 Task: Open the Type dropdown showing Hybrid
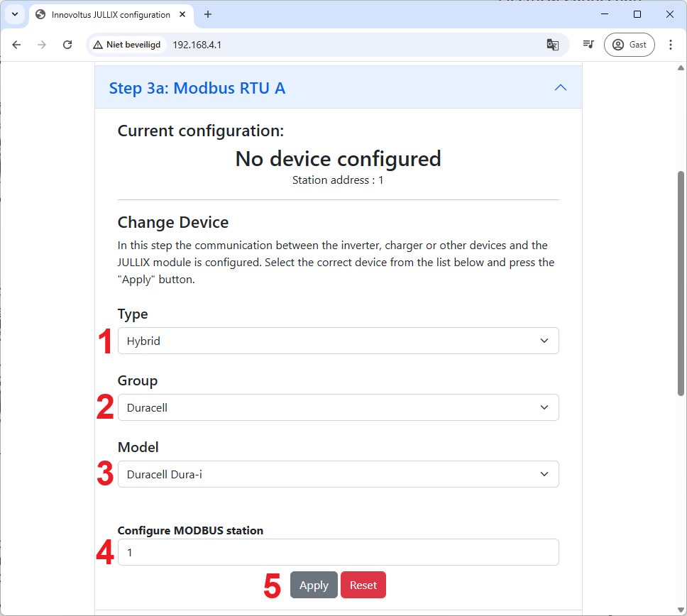pyautogui.click(x=338, y=341)
